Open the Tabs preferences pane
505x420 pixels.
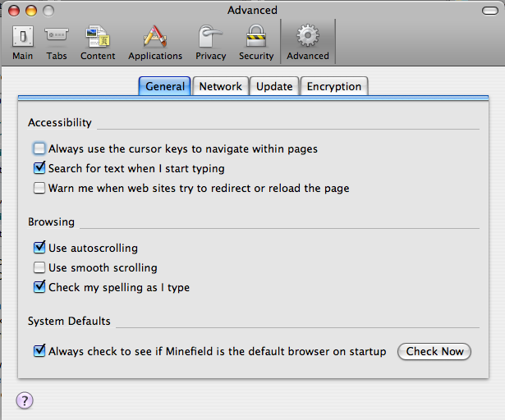tap(57, 43)
